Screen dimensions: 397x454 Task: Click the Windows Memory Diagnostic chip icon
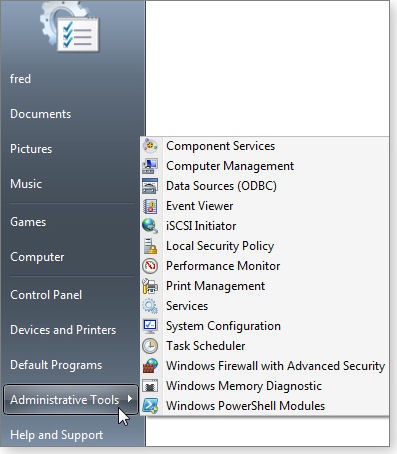pos(150,386)
